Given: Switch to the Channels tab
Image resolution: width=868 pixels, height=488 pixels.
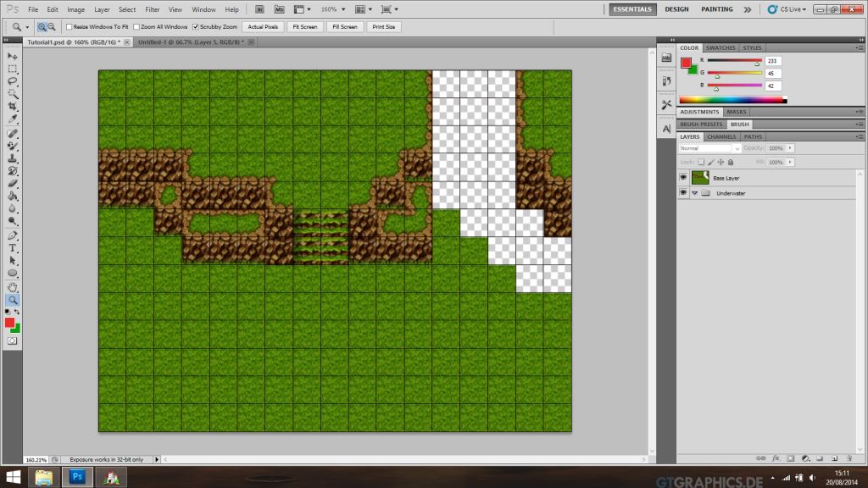Looking at the screenshot, I should tap(721, 136).
